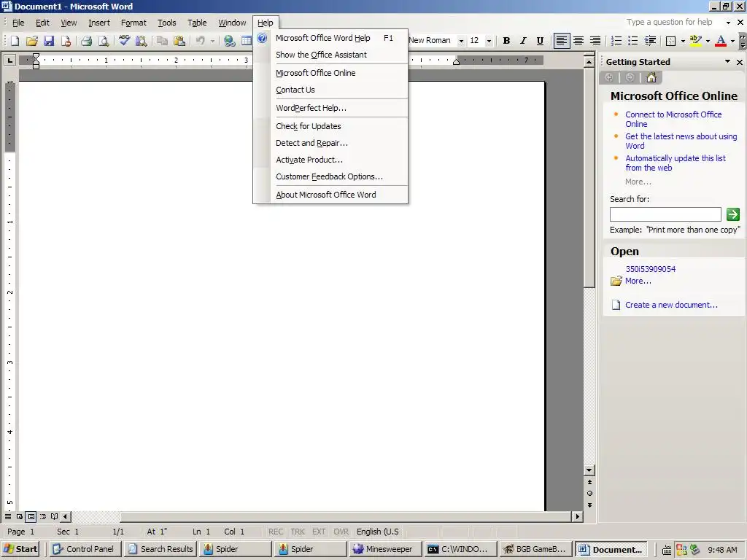The width and height of the screenshot is (747, 560).
Task: Open the File menu
Action: tap(18, 23)
